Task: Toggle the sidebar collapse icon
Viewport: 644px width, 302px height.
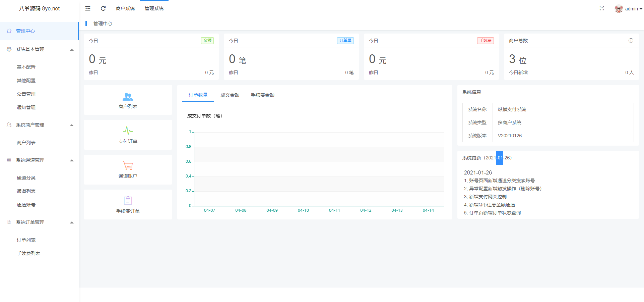Action: pyautogui.click(x=88, y=8)
